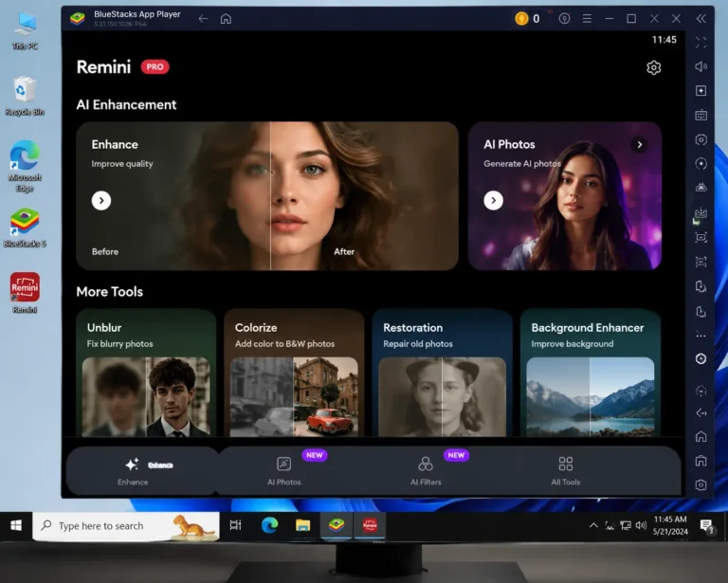This screenshot has width=728, height=583.
Task: Click the sidebar media folder icon
Action: click(x=701, y=312)
